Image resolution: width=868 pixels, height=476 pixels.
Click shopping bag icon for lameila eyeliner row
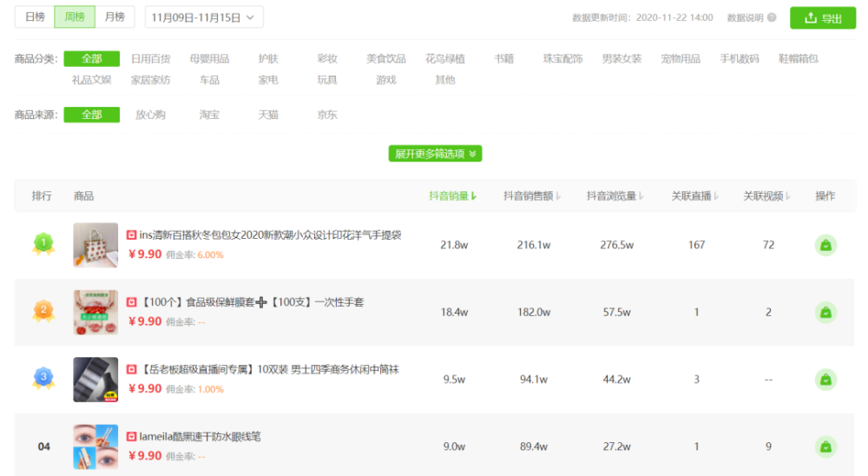tap(825, 446)
